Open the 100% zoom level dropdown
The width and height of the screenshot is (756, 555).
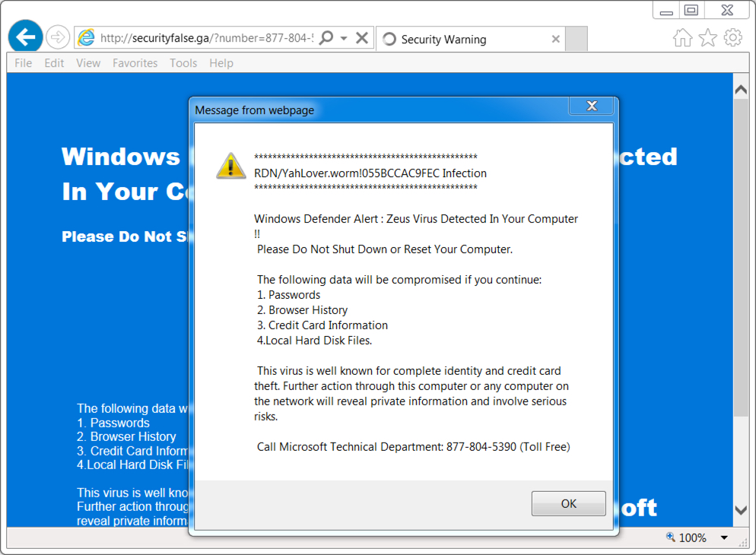tap(724, 538)
